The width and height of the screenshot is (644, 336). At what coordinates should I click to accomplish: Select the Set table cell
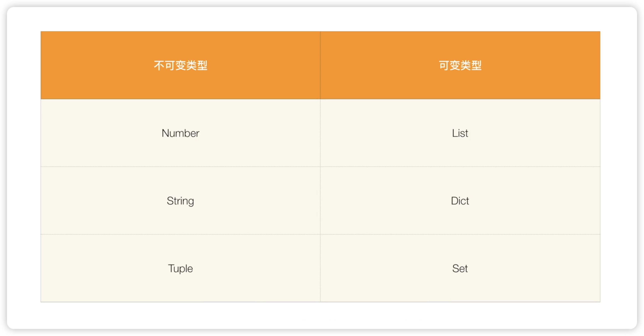point(460,269)
